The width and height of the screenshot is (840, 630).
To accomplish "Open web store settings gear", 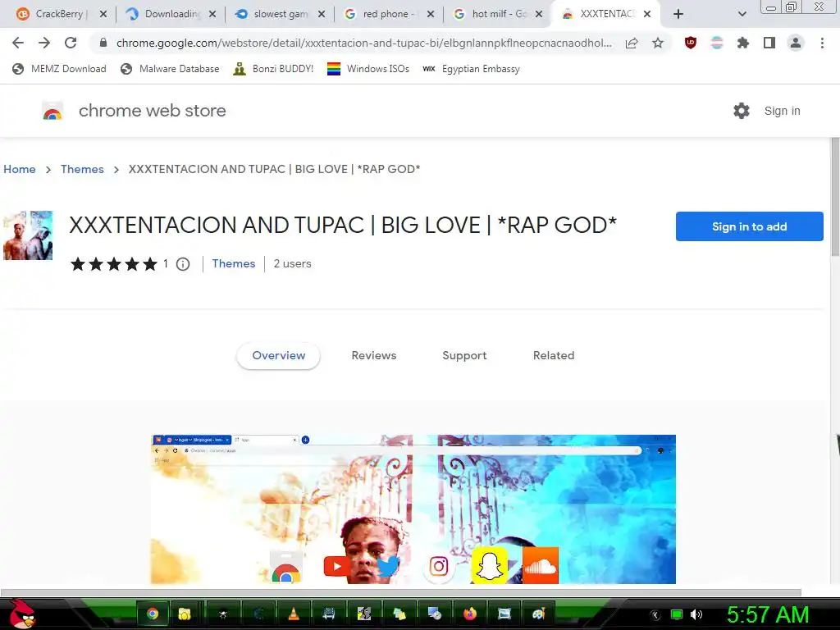I will tap(742, 111).
